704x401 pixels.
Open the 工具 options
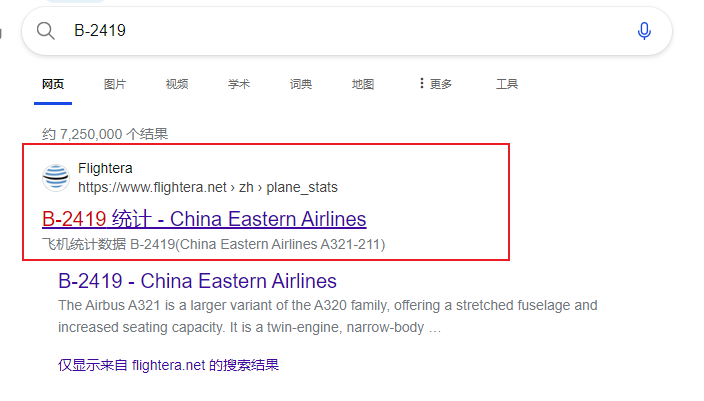[x=507, y=84]
